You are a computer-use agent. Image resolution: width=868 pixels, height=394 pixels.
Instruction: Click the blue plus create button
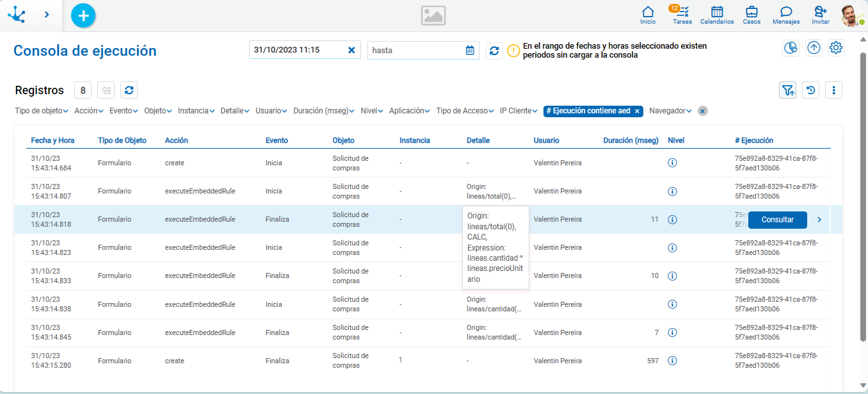pos(83,15)
